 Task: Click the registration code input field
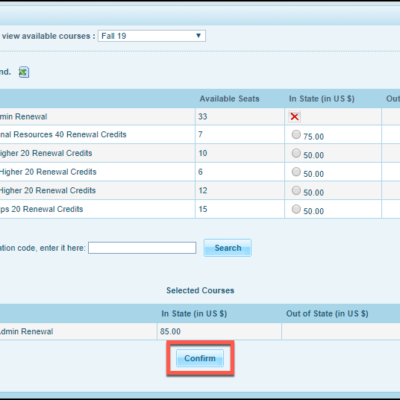(x=142, y=248)
